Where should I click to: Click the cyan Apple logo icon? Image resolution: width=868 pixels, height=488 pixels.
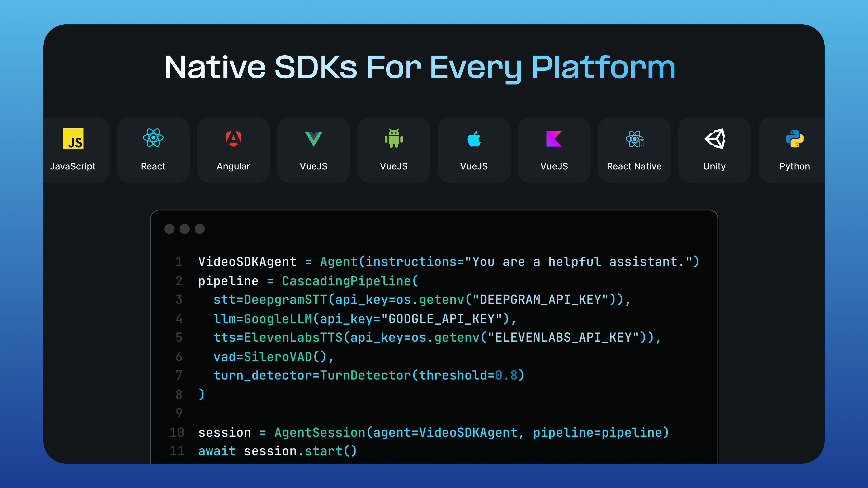[x=474, y=138]
